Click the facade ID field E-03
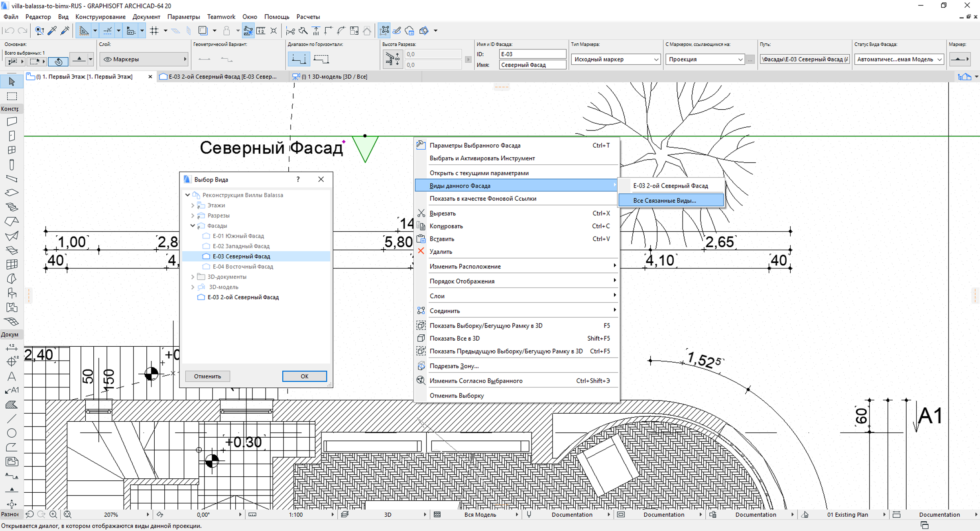Image resolution: width=980 pixels, height=531 pixels. click(x=532, y=54)
